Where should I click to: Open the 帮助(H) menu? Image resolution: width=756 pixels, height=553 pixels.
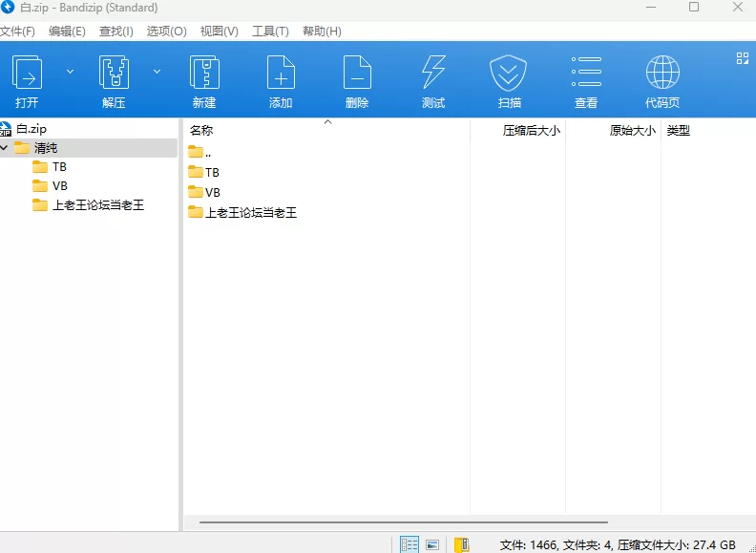coord(322,32)
